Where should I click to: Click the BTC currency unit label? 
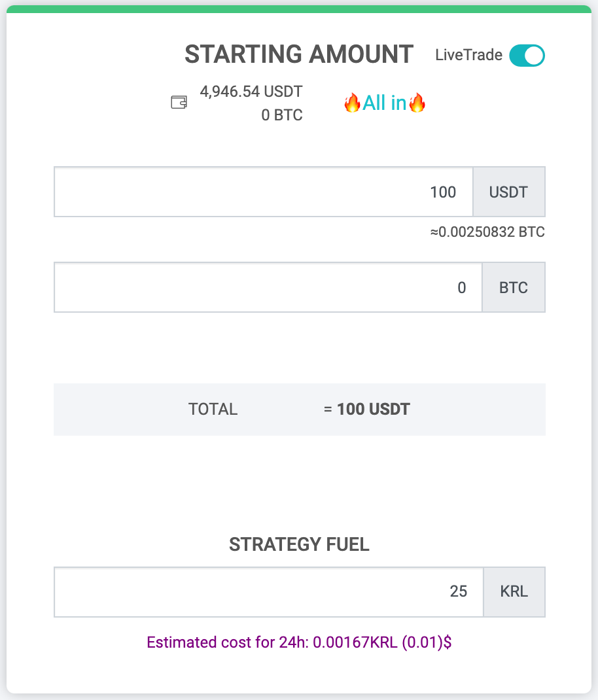[x=514, y=287]
